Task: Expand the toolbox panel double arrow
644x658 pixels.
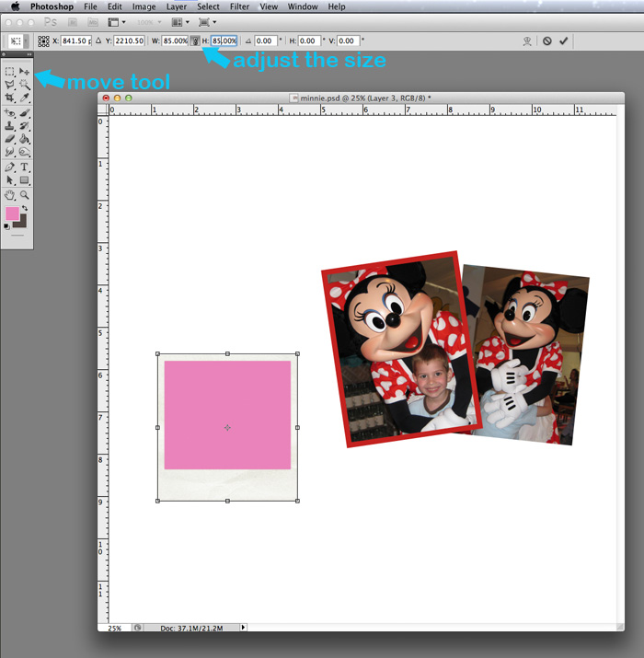Action: (29, 54)
